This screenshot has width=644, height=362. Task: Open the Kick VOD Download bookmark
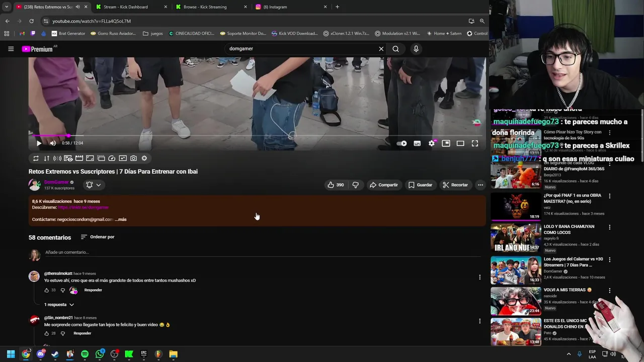[294, 34]
